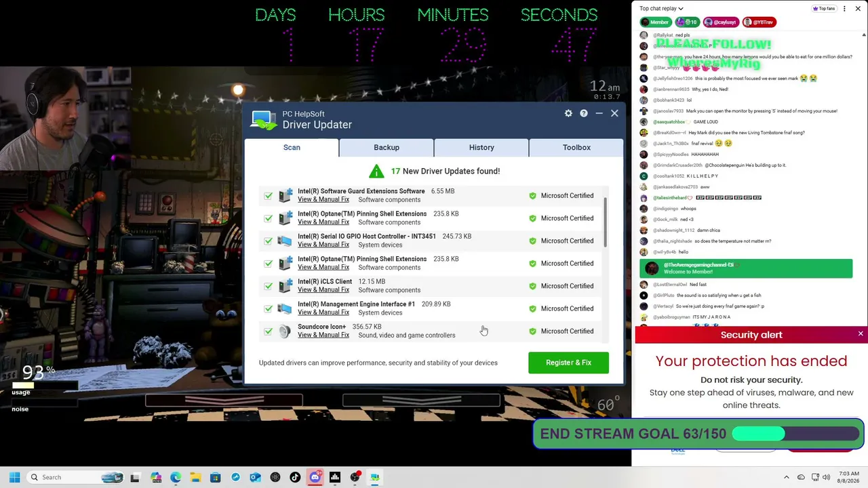Screen dimensions: 868x488
Task: Close the Security alert popup
Action: click(861, 334)
